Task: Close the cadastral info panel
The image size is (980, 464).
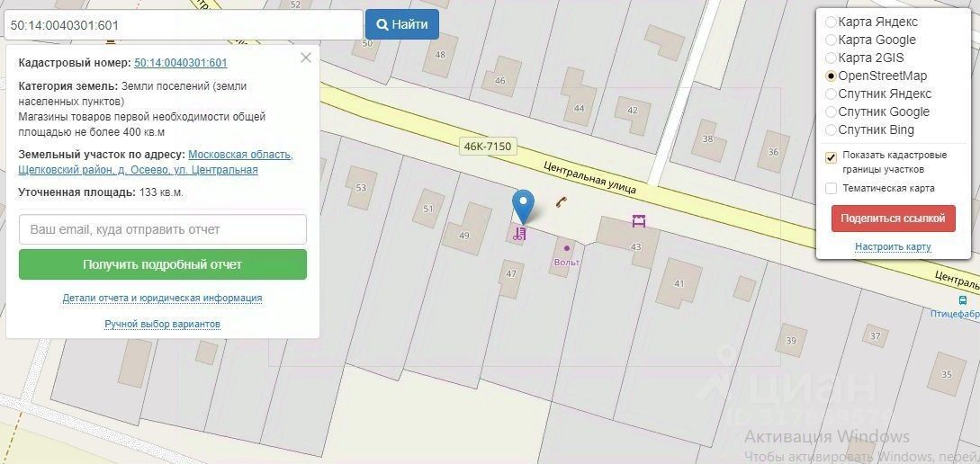Action: (306, 58)
